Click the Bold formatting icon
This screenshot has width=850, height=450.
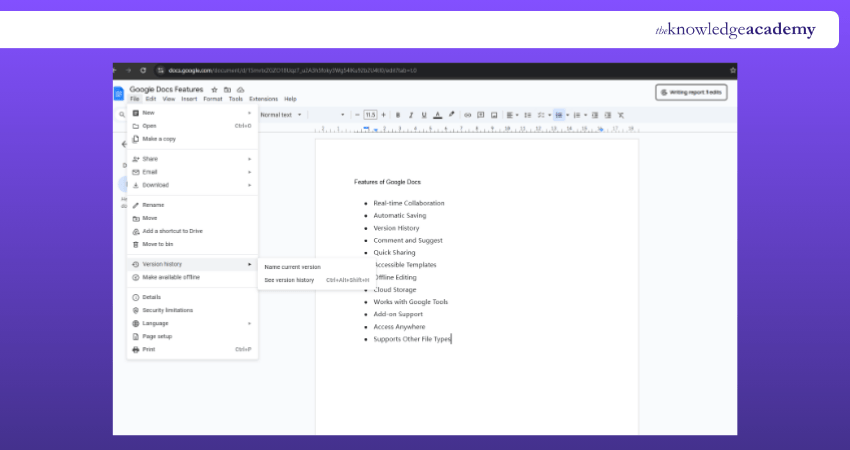(x=398, y=115)
